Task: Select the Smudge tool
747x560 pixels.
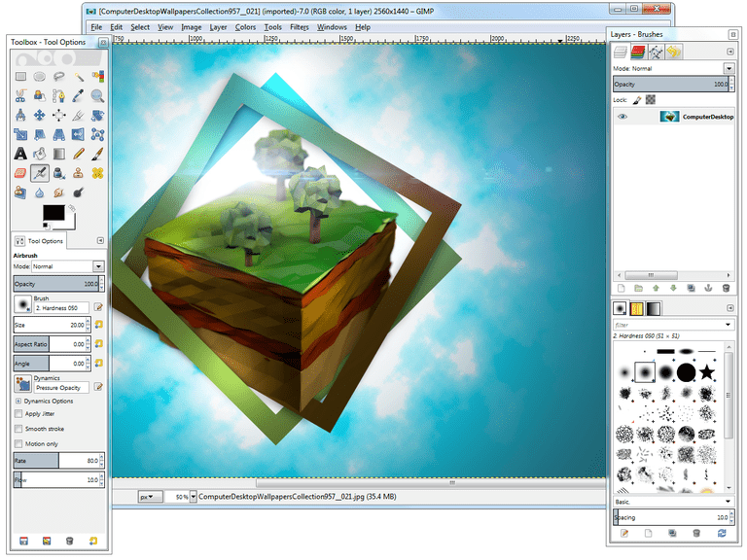Action: click(59, 192)
